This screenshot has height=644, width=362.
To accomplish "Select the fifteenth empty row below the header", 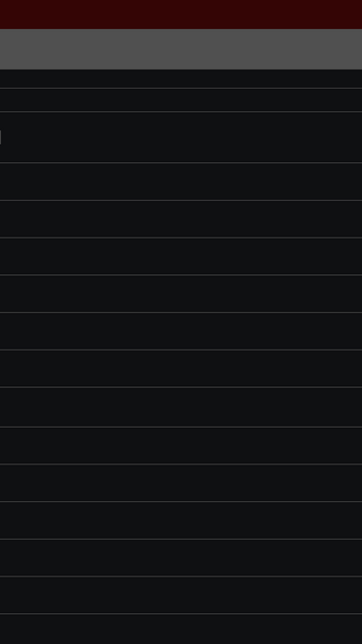I will 181,595.
